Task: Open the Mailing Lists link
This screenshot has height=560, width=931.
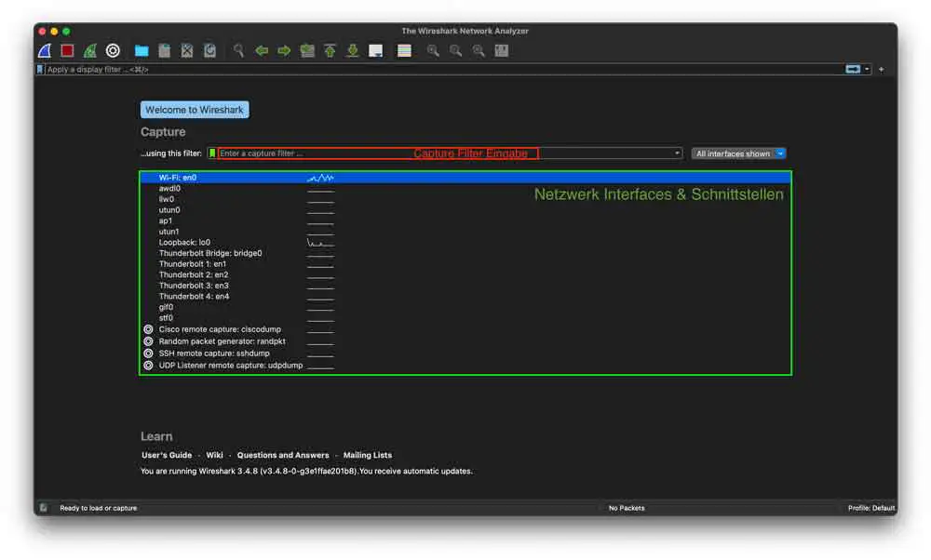Action: pos(368,455)
